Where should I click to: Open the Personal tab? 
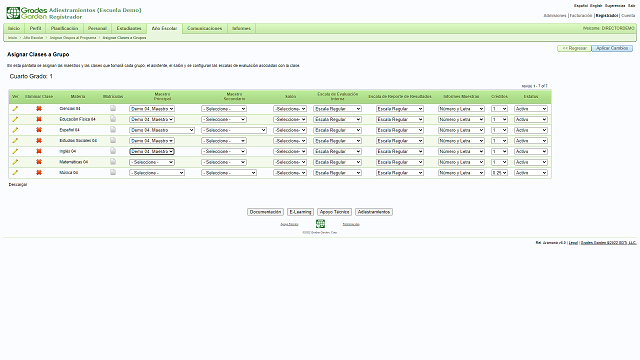click(97, 29)
